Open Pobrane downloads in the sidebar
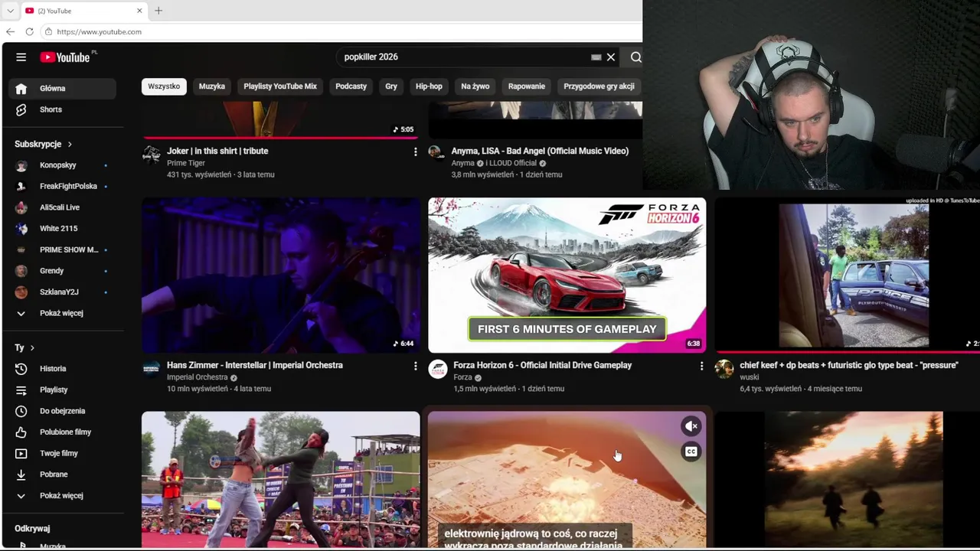 (x=63, y=474)
